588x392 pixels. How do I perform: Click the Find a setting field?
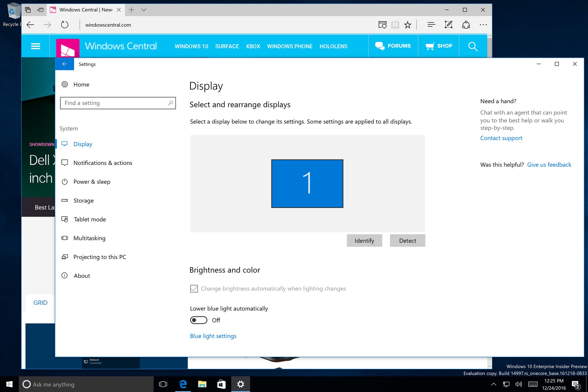115,103
